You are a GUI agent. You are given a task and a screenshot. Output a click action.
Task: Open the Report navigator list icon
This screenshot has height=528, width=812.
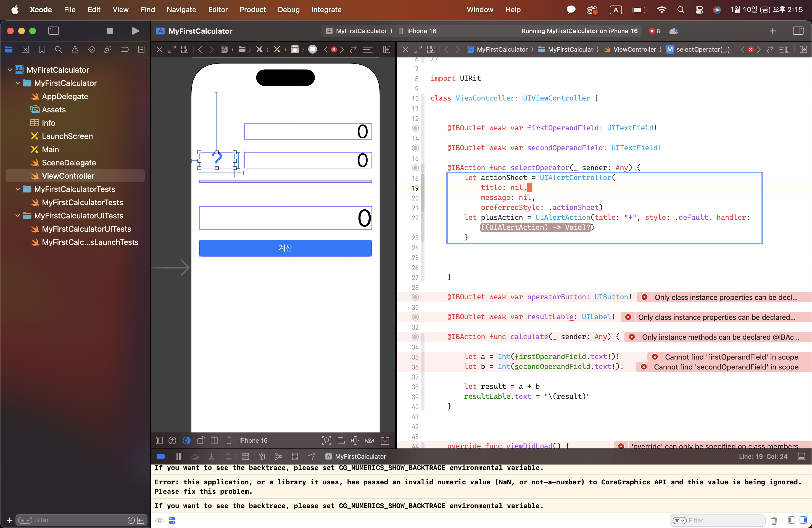(141, 50)
